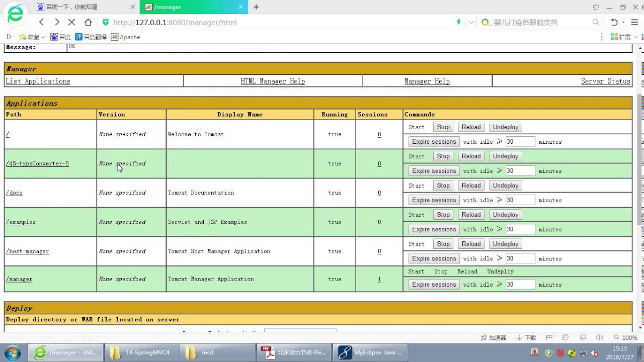This screenshot has width=644, height=362.
Task: Open the /manager path link
Action: pos(19,279)
